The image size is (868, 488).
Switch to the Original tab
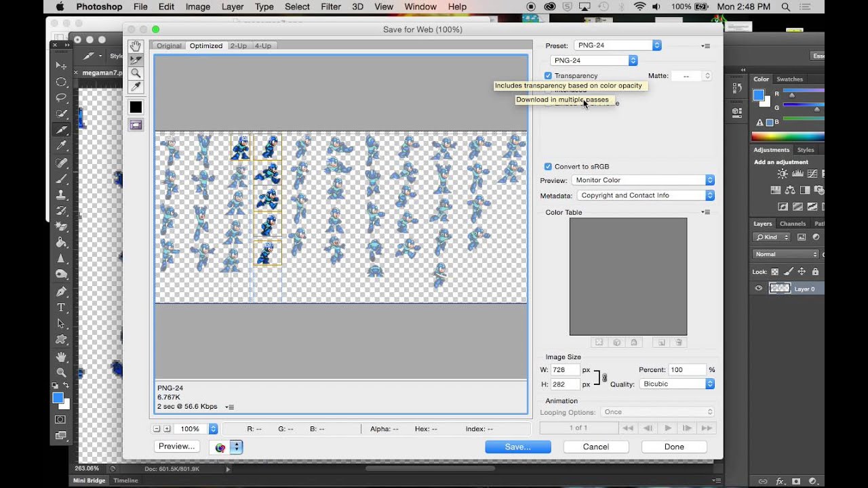pos(169,46)
